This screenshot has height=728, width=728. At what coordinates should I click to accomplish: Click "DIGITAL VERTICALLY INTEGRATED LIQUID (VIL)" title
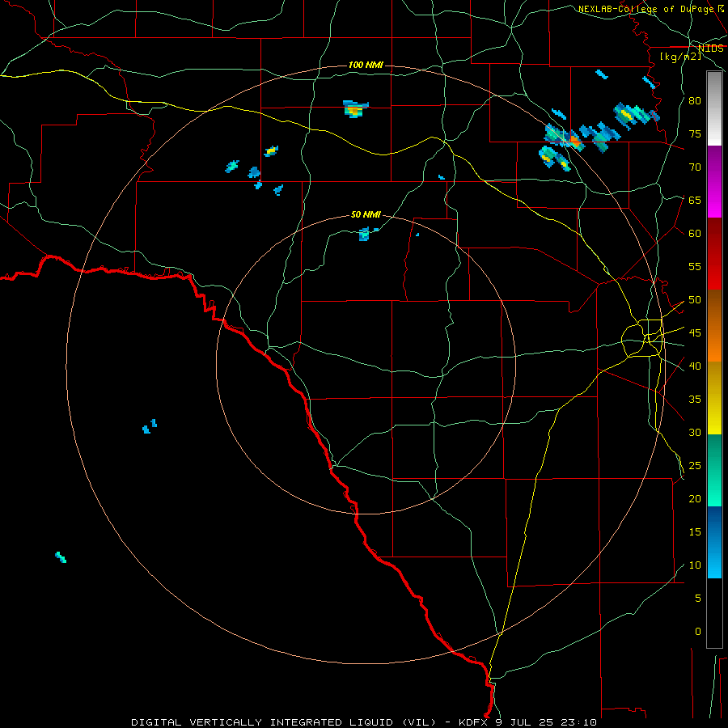tap(284, 722)
